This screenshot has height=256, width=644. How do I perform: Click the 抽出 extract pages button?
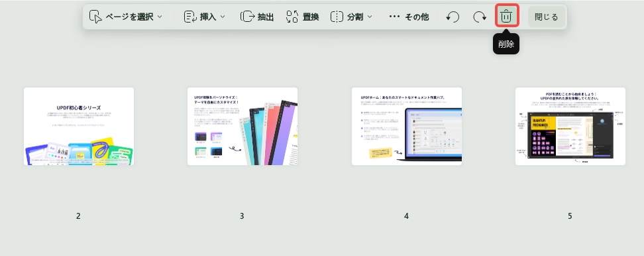pyautogui.click(x=256, y=17)
